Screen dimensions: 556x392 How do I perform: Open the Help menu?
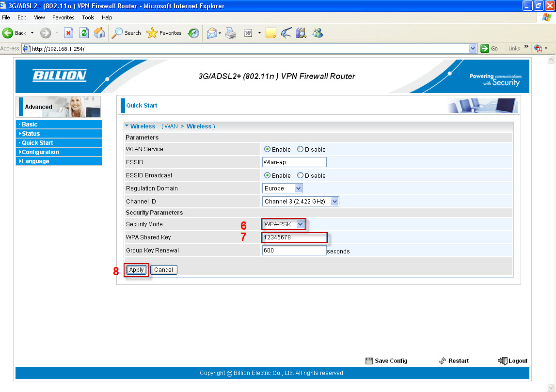click(x=107, y=17)
